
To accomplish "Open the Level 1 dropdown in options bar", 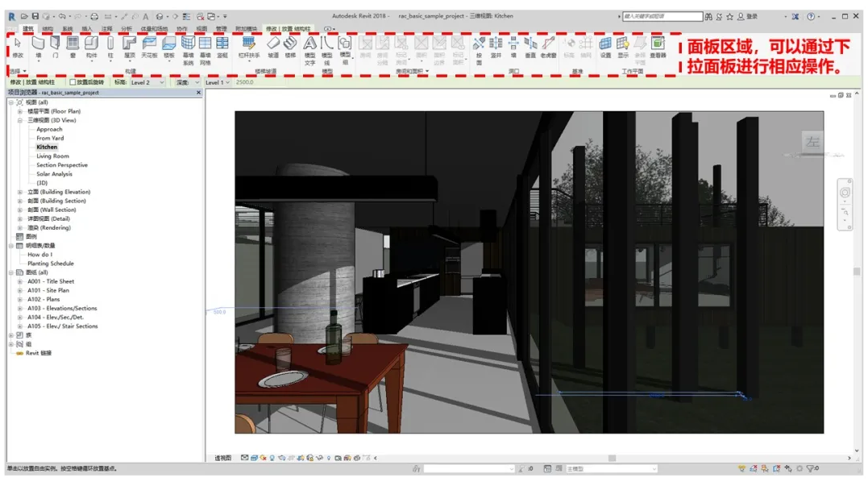I will pyautogui.click(x=226, y=82).
